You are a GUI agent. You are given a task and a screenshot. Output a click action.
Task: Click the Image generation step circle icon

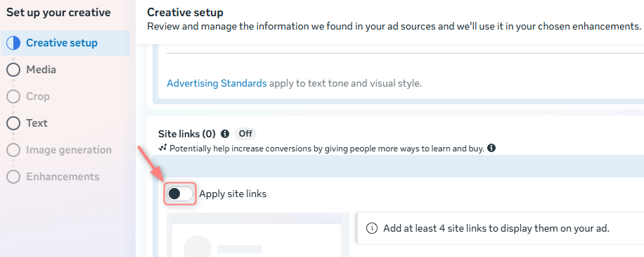click(13, 150)
